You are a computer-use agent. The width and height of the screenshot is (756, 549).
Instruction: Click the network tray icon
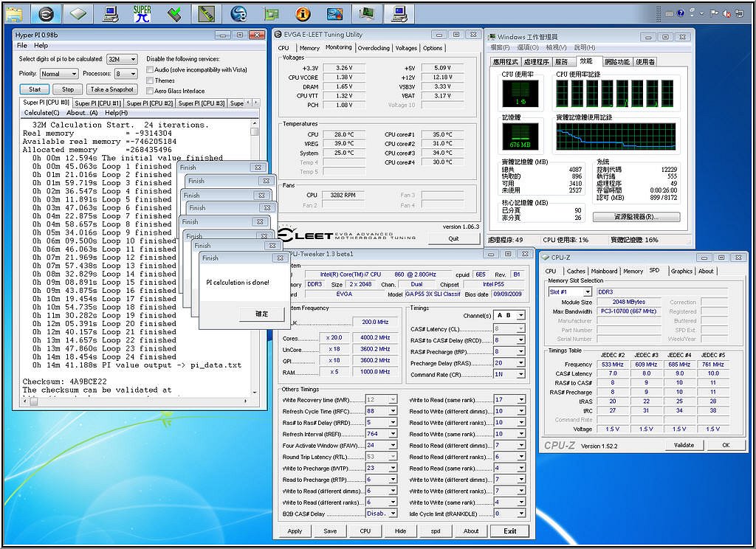[x=739, y=13]
